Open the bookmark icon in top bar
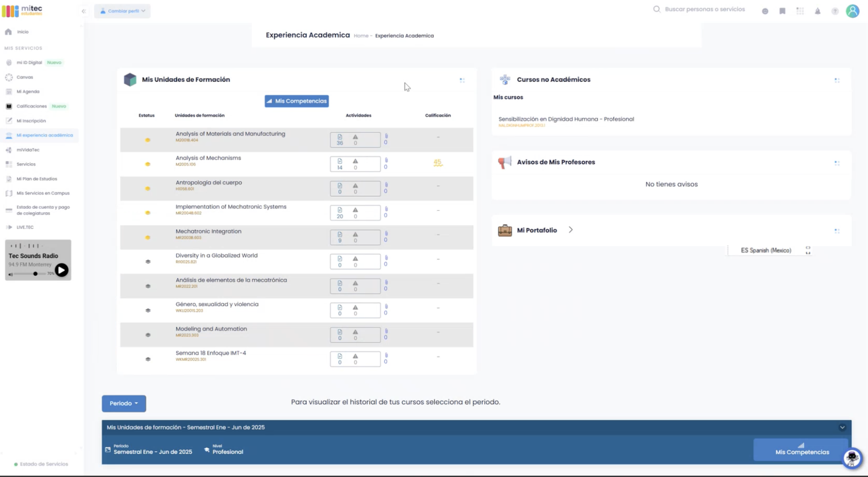 click(x=783, y=11)
